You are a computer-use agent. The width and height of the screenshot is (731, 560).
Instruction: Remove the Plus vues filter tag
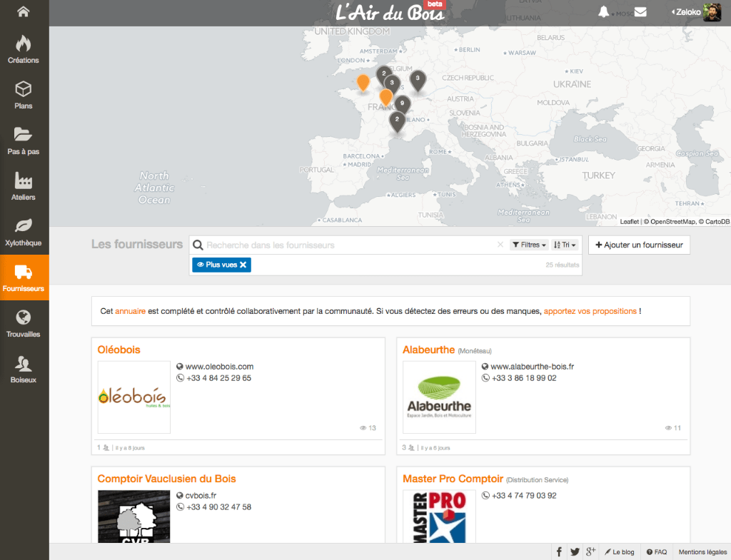243,265
